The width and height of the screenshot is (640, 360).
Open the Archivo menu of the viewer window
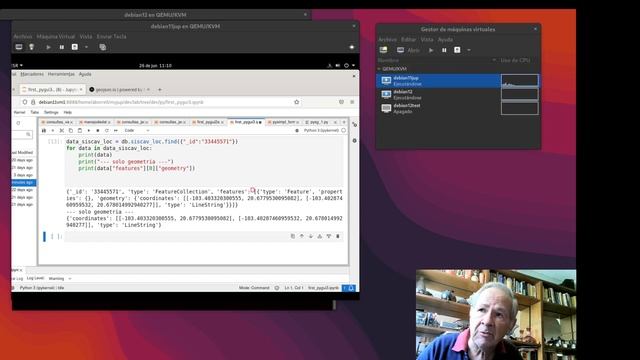pos(22,36)
